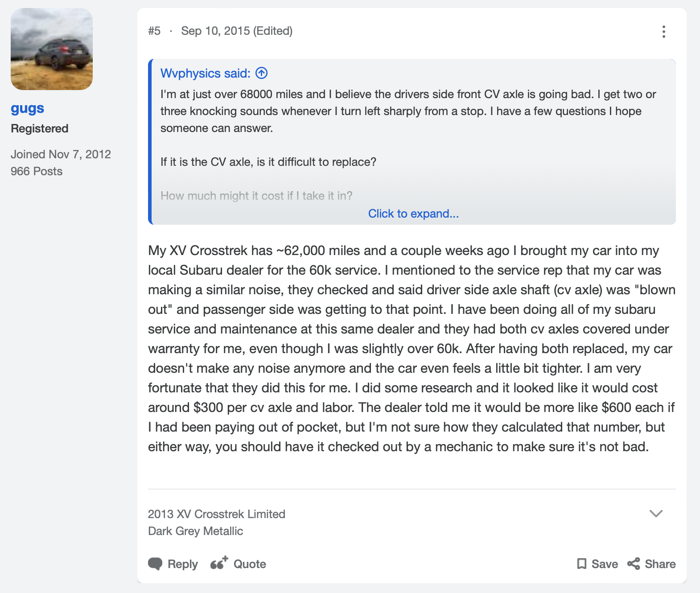Image resolution: width=700 pixels, height=593 pixels.
Task: Click the Save bookmark icon
Action: pos(581,564)
